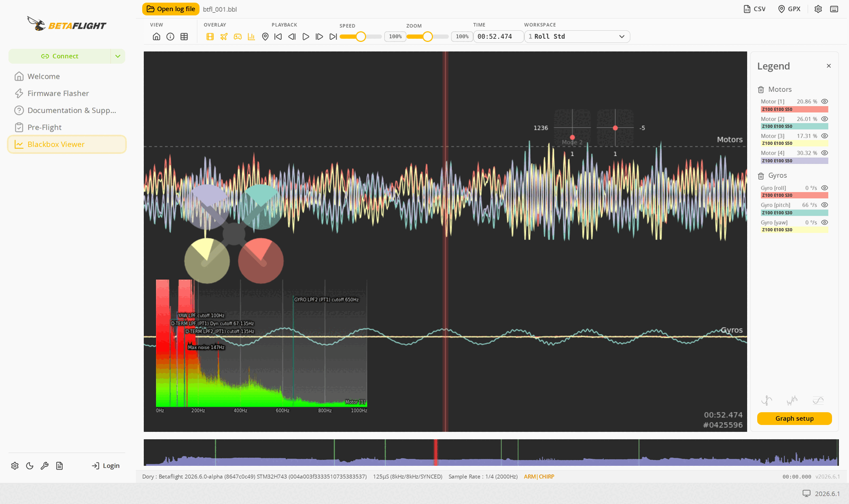
Task: Click the Motor [1] red color bar
Action: click(x=794, y=109)
